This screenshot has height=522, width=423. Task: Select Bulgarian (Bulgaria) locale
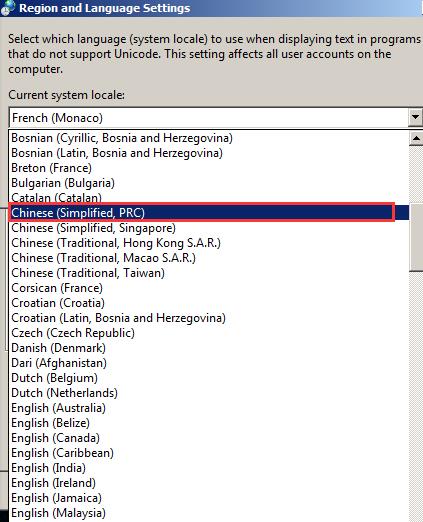[x=209, y=183]
